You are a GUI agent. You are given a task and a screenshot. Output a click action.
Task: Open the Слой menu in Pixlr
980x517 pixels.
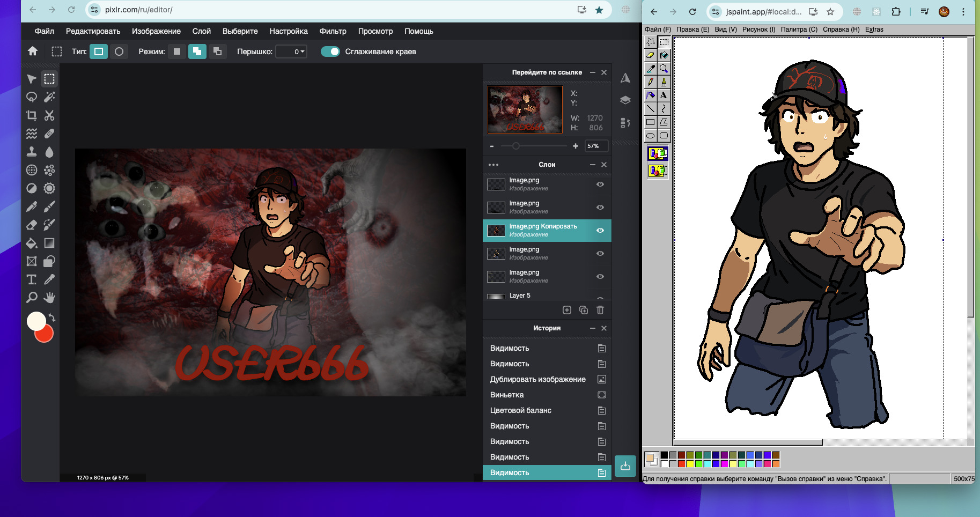tap(202, 31)
